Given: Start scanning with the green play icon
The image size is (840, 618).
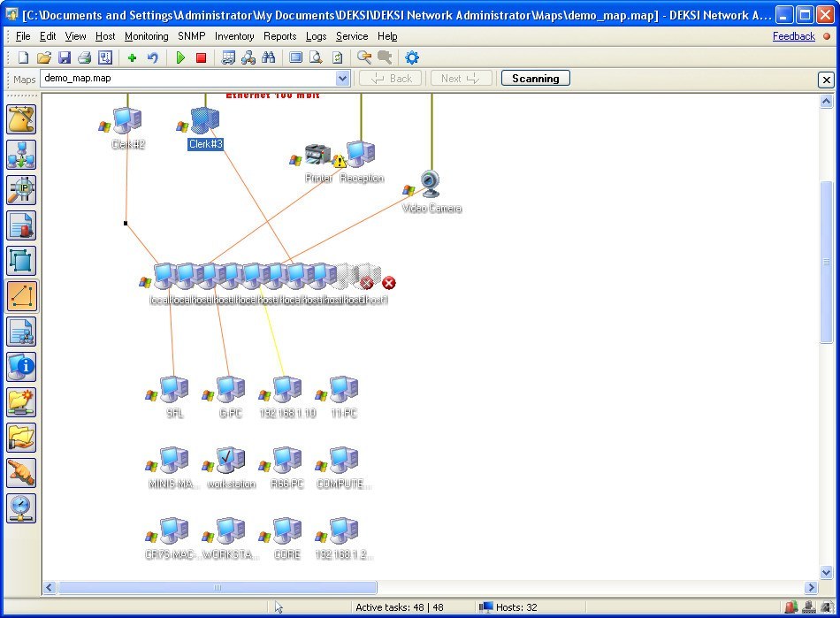Looking at the screenshot, I should pyautogui.click(x=180, y=57).
